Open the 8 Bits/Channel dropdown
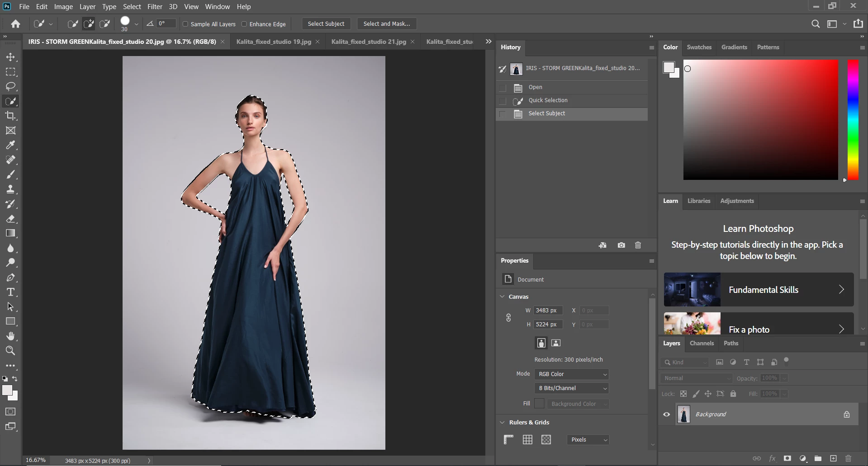868x466 pixels. point(572,388)
